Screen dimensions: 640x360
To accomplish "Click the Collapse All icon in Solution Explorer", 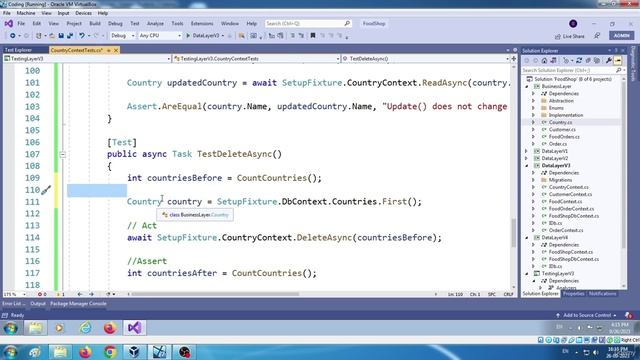I will tap(588, 60).
